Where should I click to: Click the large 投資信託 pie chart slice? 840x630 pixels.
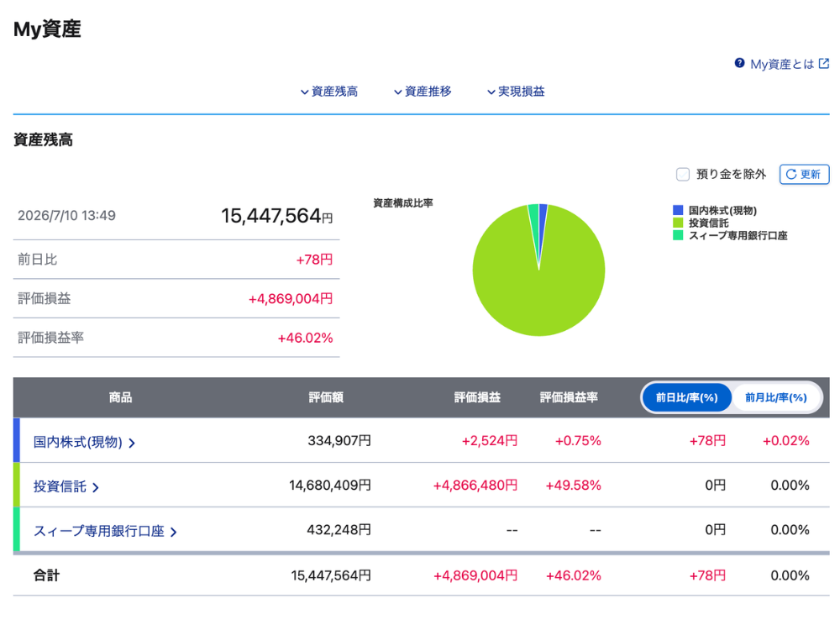coord(539,289)
